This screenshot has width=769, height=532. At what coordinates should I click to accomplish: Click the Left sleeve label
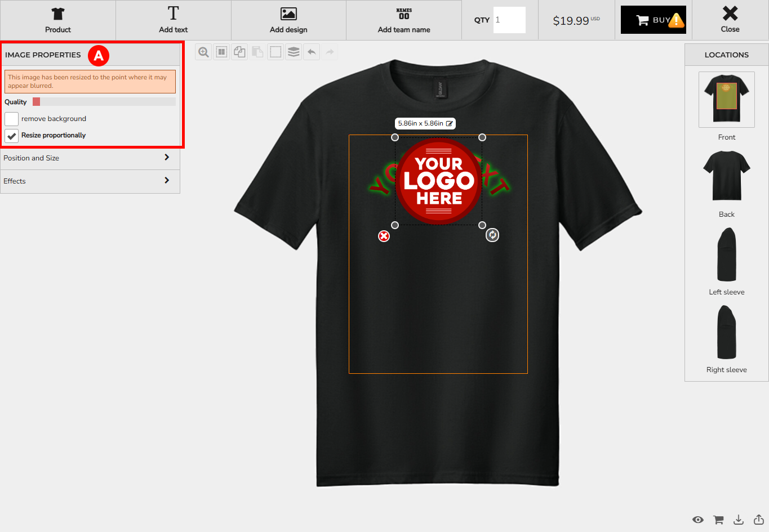click(727, 292)
